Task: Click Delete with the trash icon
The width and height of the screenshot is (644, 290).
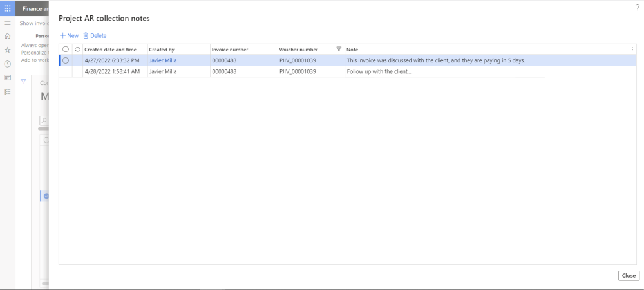Action: [95, 35]
